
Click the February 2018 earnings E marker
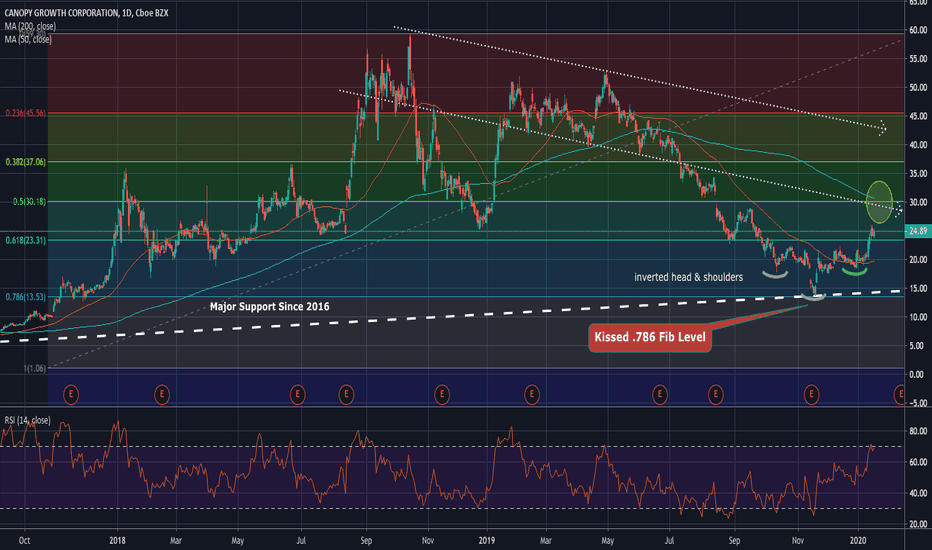point(162,394)
